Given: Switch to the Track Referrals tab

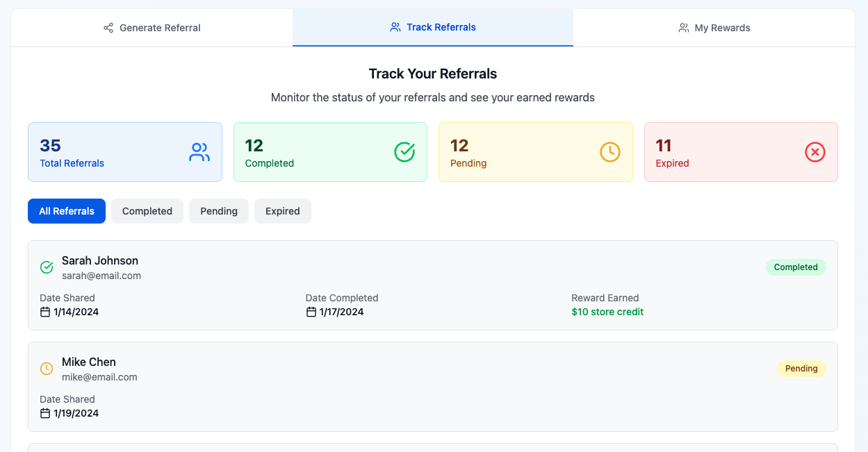Looking at the screenshot, I should 433,28.
